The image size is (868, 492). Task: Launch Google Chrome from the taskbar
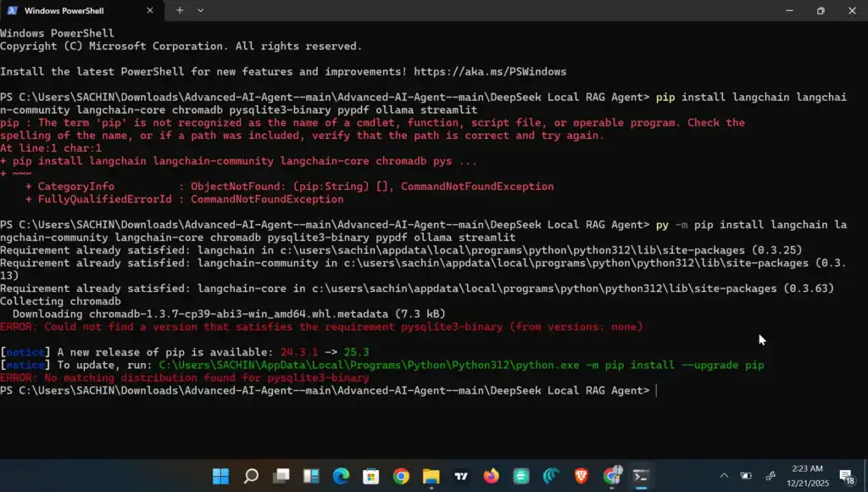click(401, 476)
